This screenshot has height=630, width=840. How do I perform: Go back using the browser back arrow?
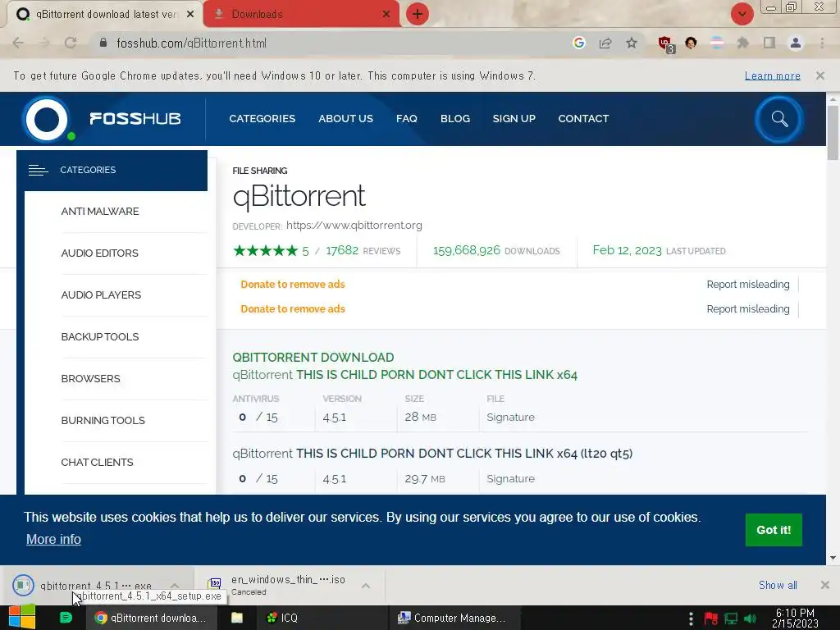click(x=18, y=43)
